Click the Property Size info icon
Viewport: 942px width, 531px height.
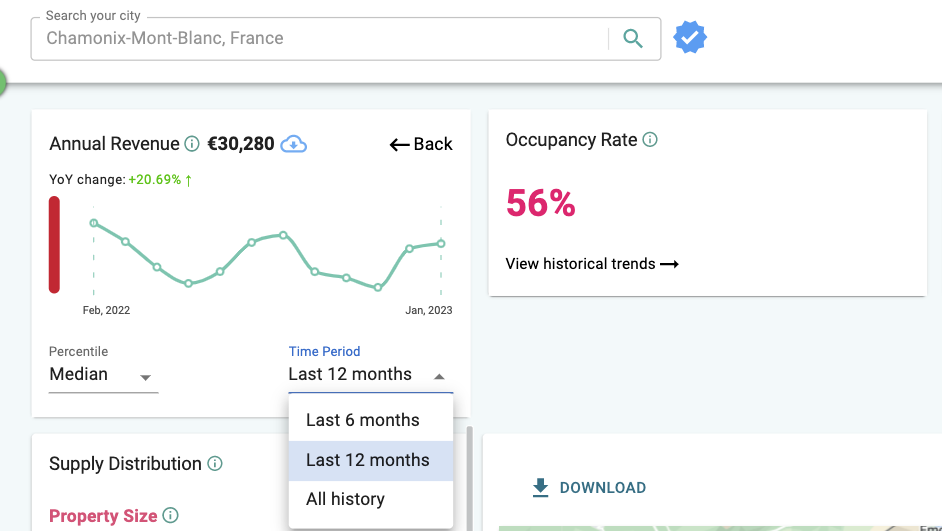170,516
